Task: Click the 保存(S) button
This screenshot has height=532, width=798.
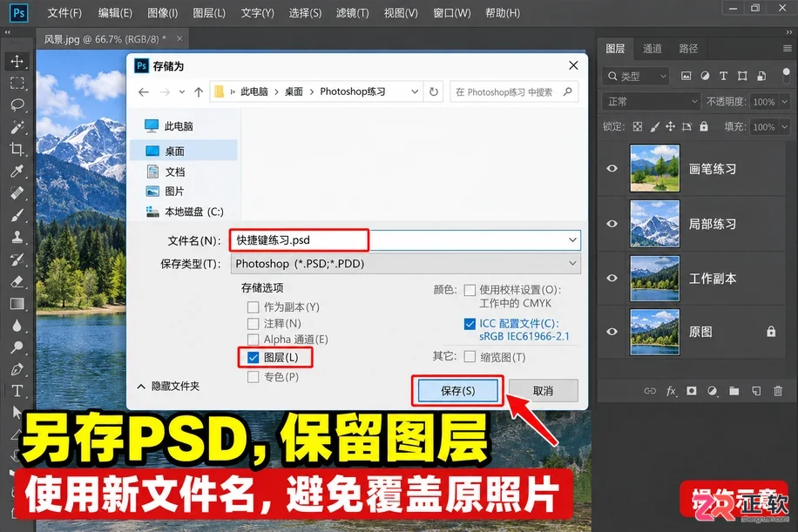Action: pos(457,391)
